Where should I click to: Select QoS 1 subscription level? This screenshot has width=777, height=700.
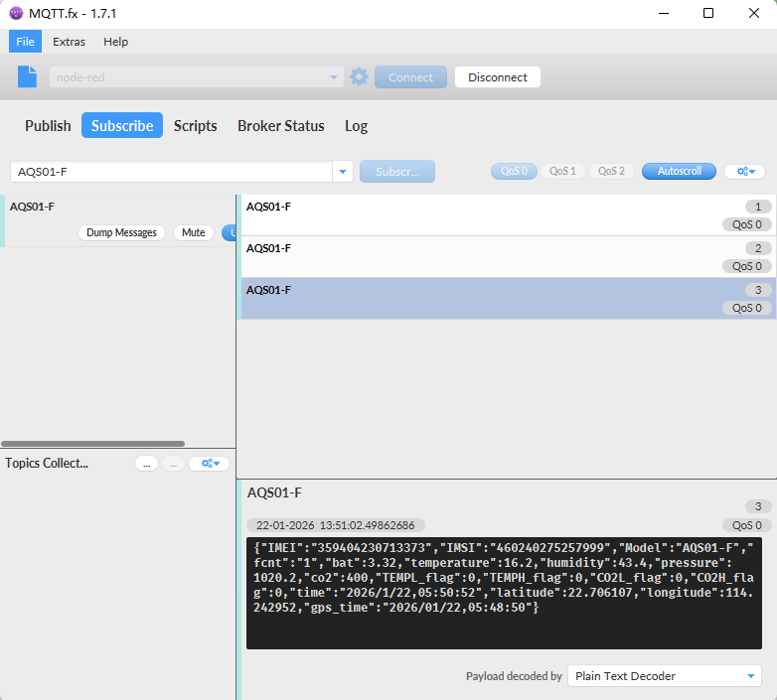pos(562,172)
